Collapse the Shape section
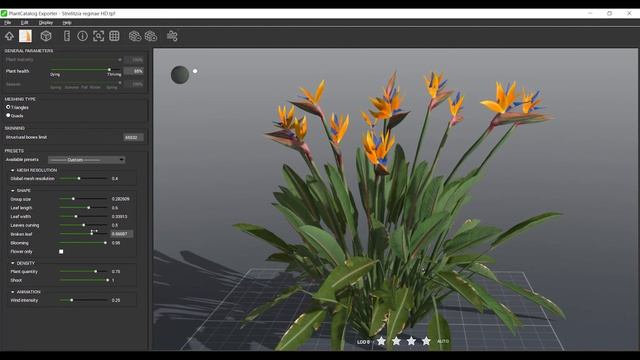Image resolution: width=640 pixels, height=360 pixels. [x=13, y=191]
